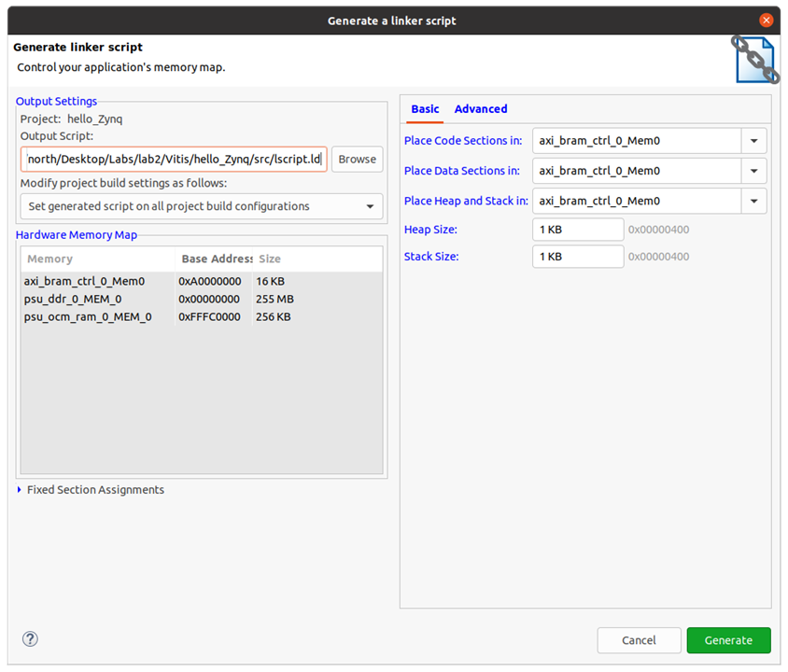The height and width of the screenshot is (672, 788).
Task: Click the Cancel button
Action: pyautogui.click(x=639, y=640)
